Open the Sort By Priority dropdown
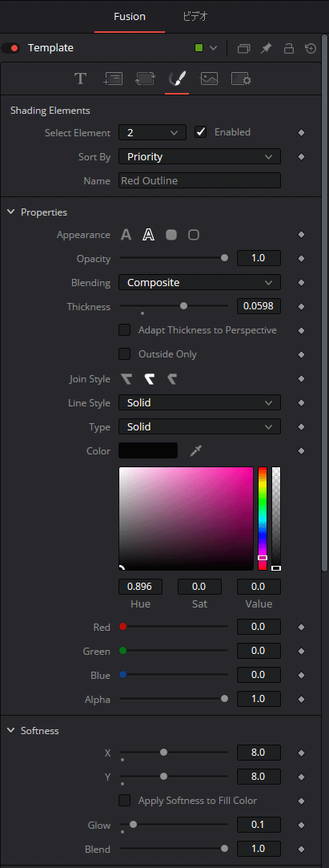 [x=199, y=156]
